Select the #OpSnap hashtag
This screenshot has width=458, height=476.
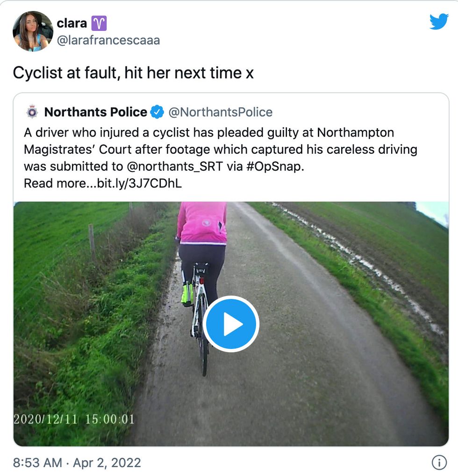(274, 166)
